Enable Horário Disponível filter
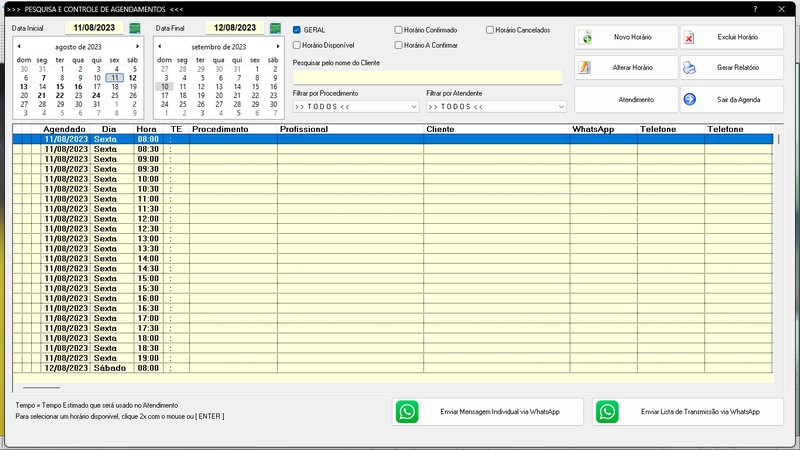Viewport: 800px width, 450px height. pos(296,45)
